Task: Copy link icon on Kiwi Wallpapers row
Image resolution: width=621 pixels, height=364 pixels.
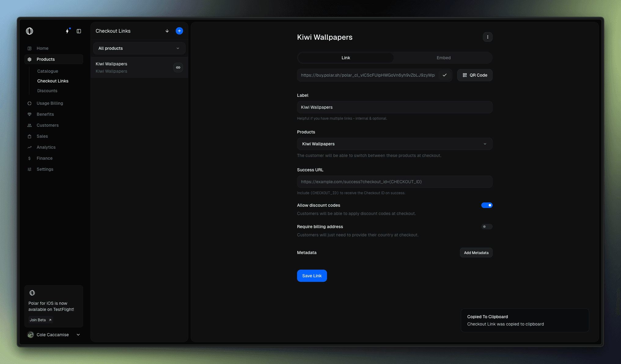Action: pos(178,67)
